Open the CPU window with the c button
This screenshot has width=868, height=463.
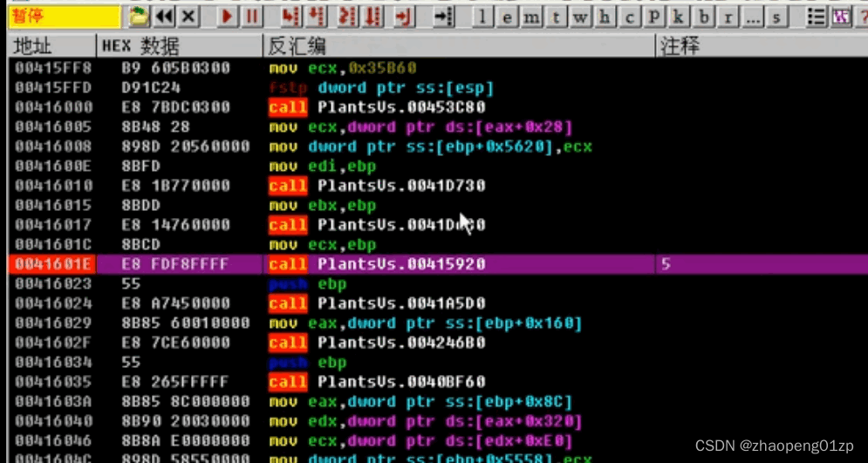pyautogui.click(x=630, y=17)
